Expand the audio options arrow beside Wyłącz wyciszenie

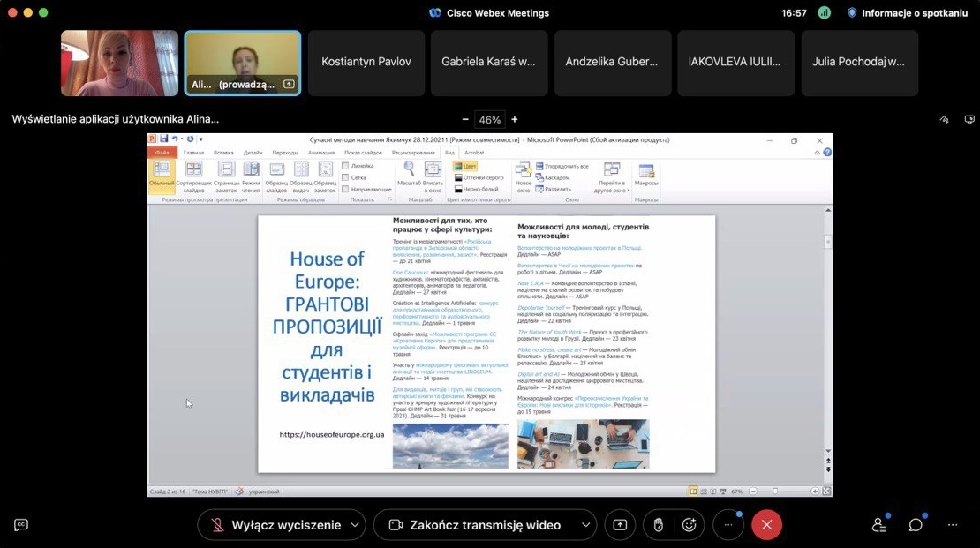tap(355, 525)
